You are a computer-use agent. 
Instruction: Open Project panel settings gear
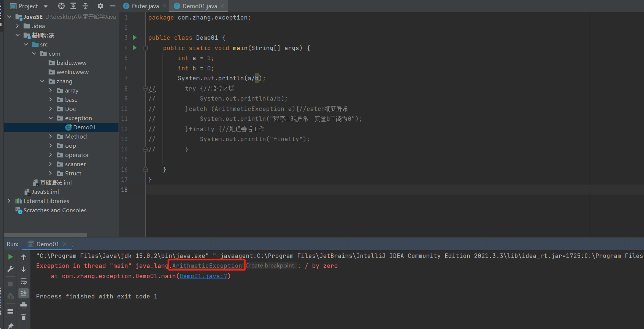[100, 6]
